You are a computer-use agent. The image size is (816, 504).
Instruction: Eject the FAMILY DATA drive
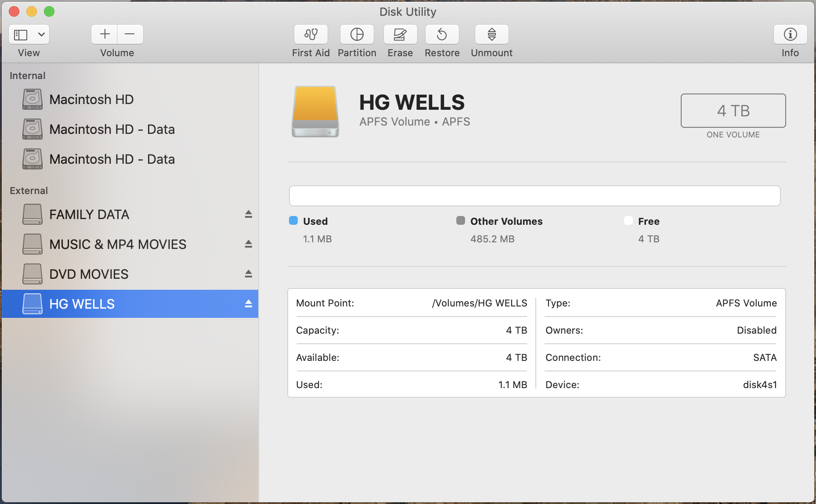pos(249,214)
